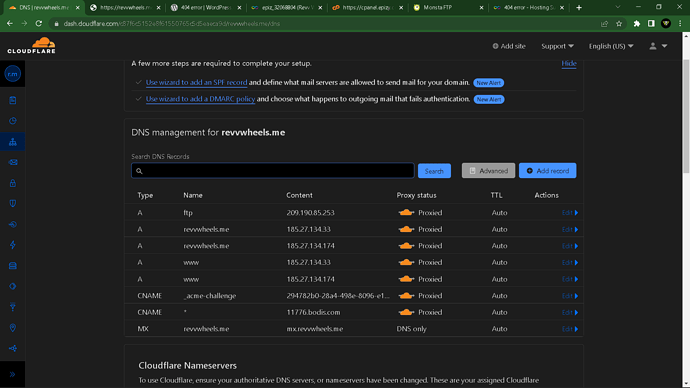Click the New Alert badge beside SPF
Viewport: 690px width, 388px height.
click(x=488, y=83)
